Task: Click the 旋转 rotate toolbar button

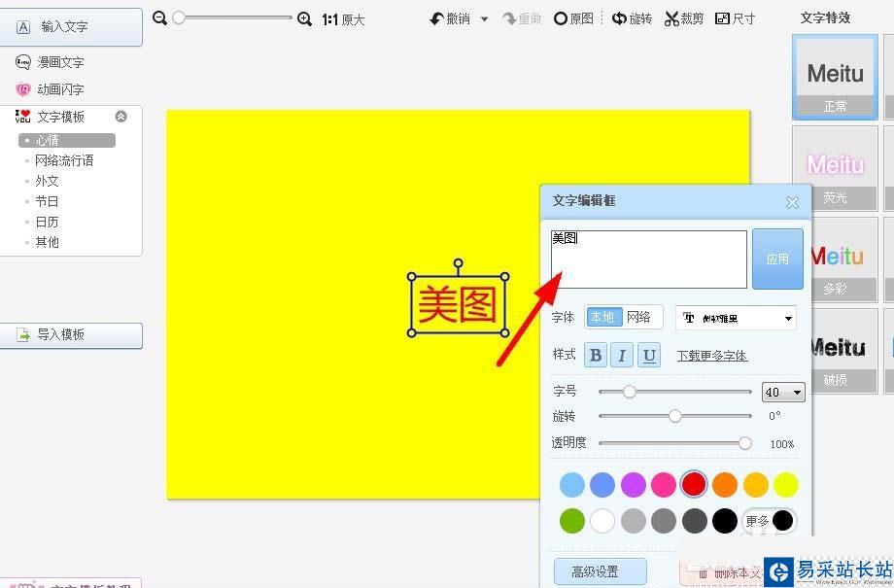Action: [632, 18]
